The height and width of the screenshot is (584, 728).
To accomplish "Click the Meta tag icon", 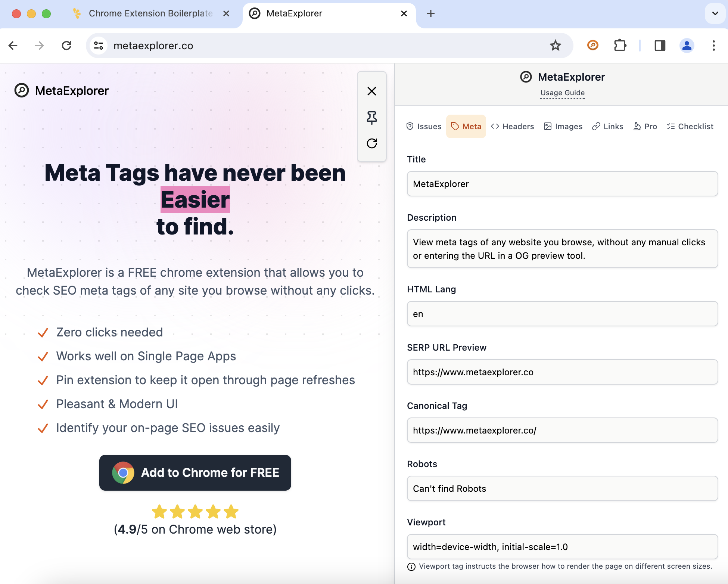I will [455, 127].
